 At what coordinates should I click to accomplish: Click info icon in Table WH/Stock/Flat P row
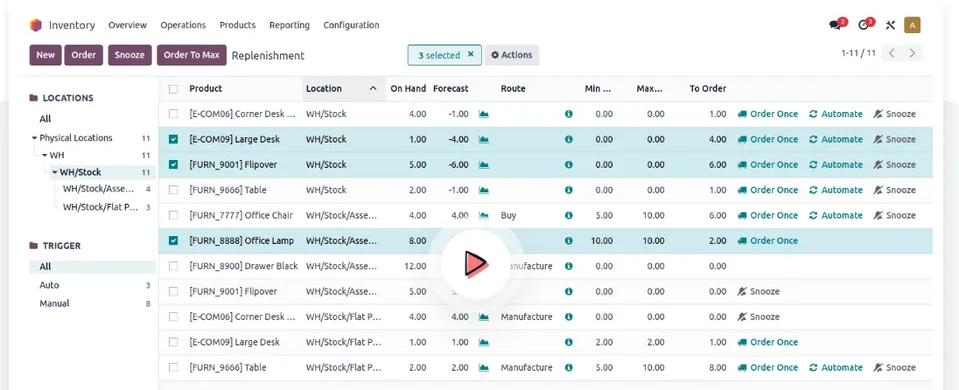click(x=569, y=367)
